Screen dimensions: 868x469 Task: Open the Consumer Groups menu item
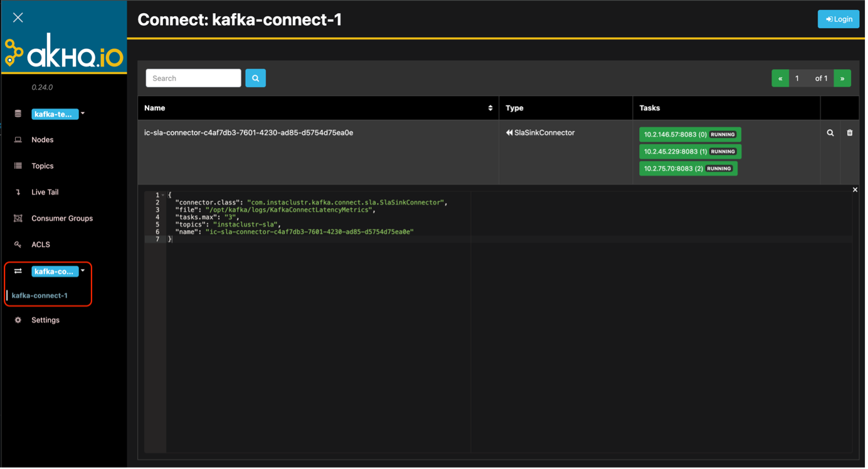point(62,219)
